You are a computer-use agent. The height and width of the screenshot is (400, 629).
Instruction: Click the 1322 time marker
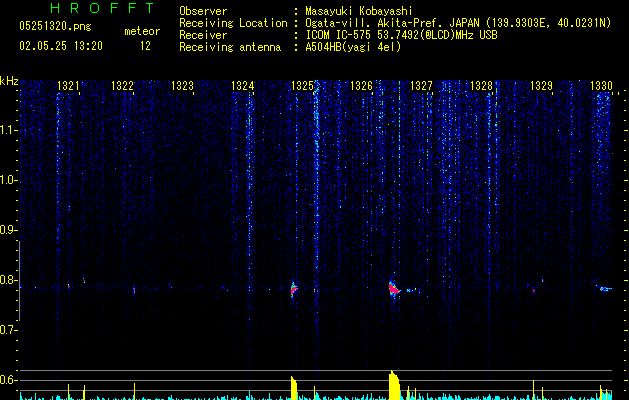point(122,86)
